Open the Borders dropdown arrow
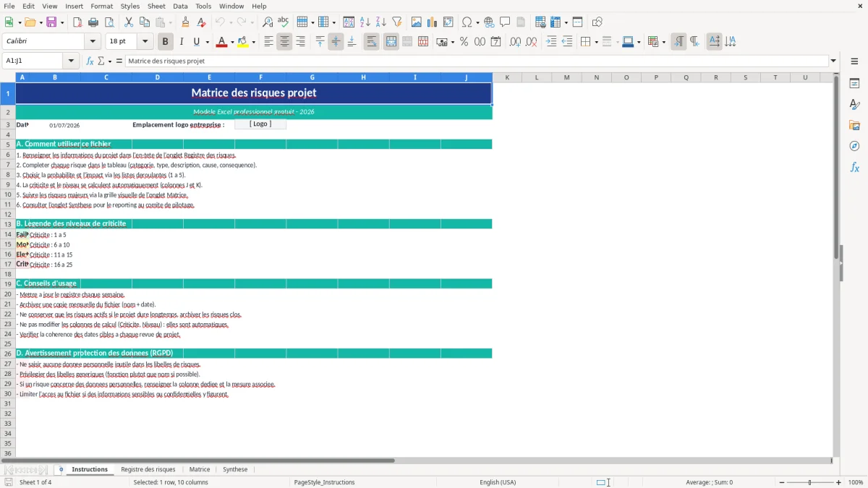 coord(596,43)
